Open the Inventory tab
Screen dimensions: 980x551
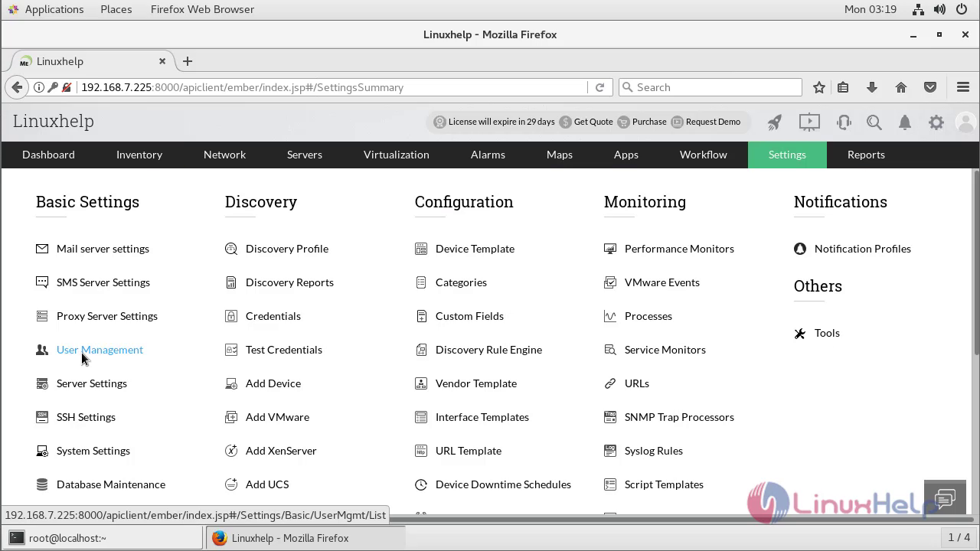tap(139, 155)
